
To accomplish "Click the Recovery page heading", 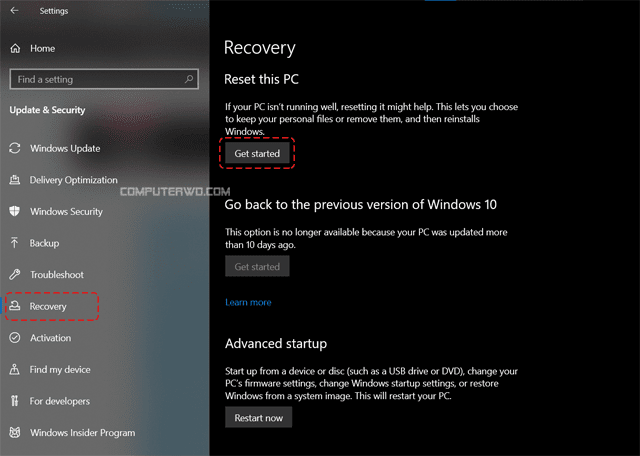I will click(260, 48).
